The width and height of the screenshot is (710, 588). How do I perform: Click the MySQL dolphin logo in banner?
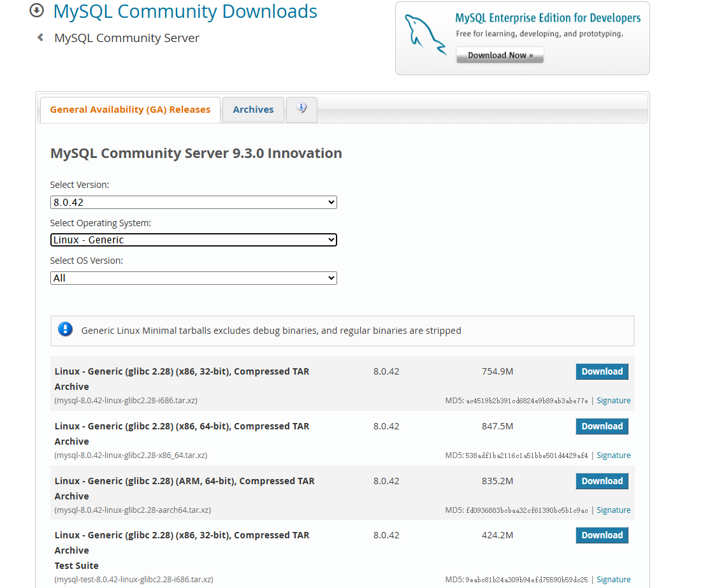point(424,35)
